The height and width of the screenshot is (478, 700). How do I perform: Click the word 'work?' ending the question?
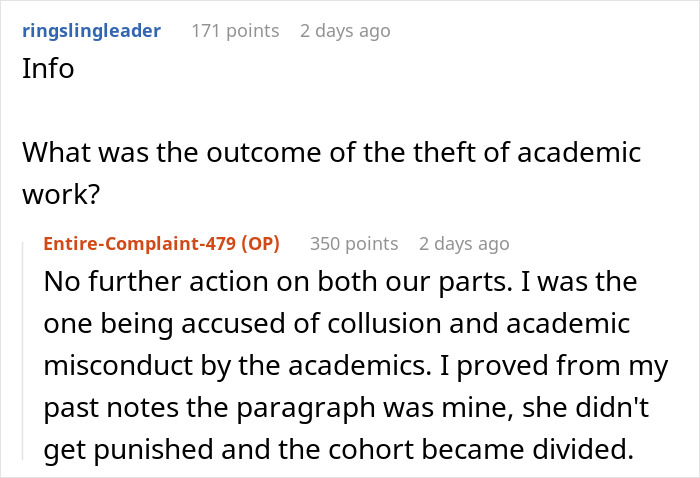(x=61, y=195)
